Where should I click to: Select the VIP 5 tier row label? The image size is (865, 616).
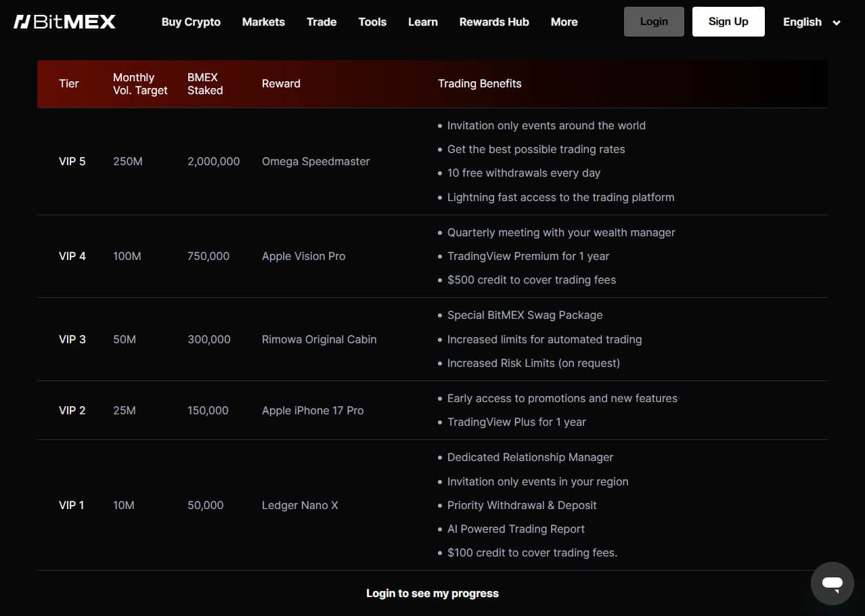click(x=72, y=161)
